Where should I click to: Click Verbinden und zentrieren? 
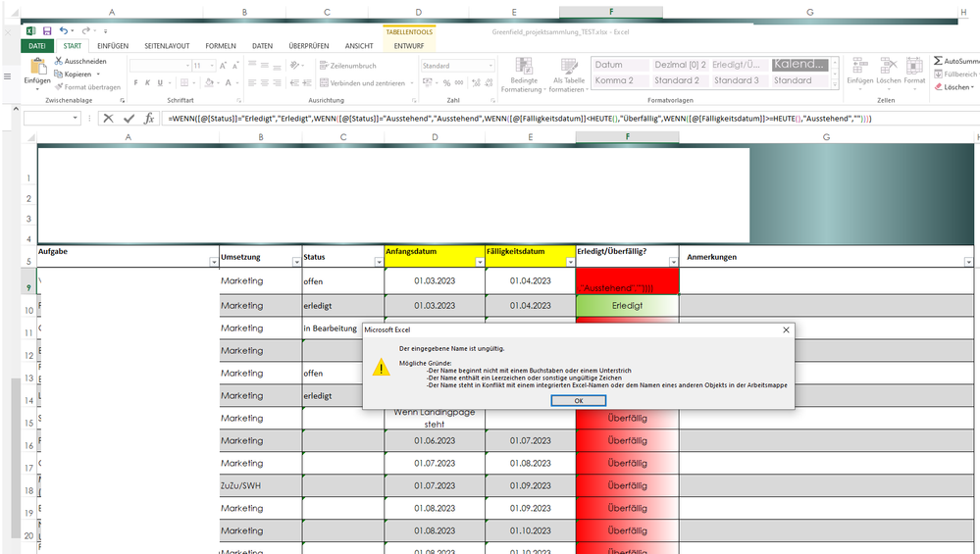(366, 82)
